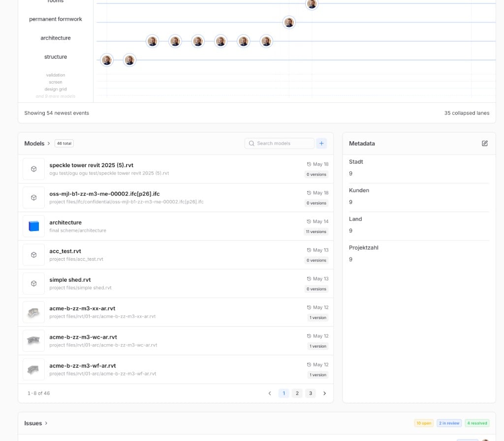Image resolution: width=504 pixels, height=441 pixels.
Task: Click the 35 collapsed lanes text
Action: pos(467,113)
